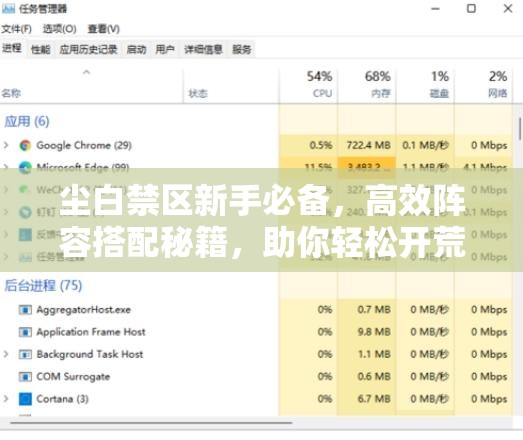The width and height of the screenshot is (523, 440).
Task: Click the vertical scrollbar of the process list
Action: coord(519,128)
